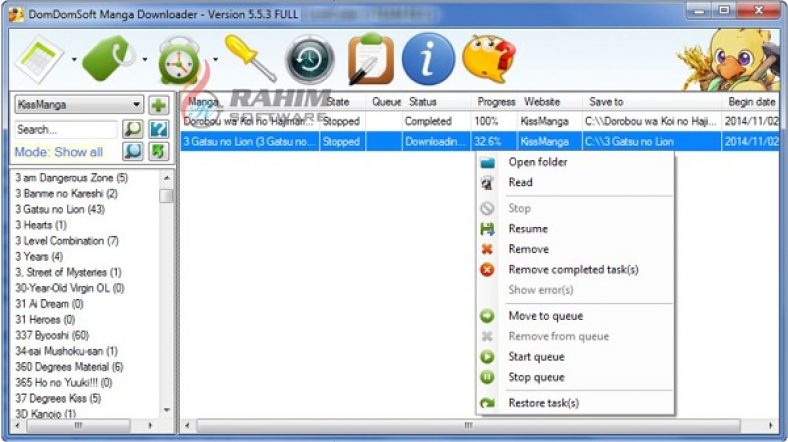The image size is (788, 442).
Task: Select '30-Year-Old Virgin OL (0)' in list
Action: tap(69, 288)
